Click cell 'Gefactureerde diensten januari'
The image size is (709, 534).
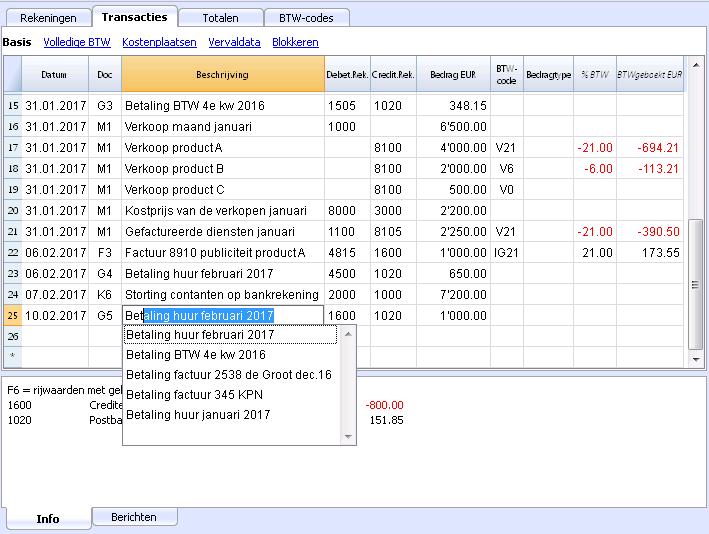point(223,232)
